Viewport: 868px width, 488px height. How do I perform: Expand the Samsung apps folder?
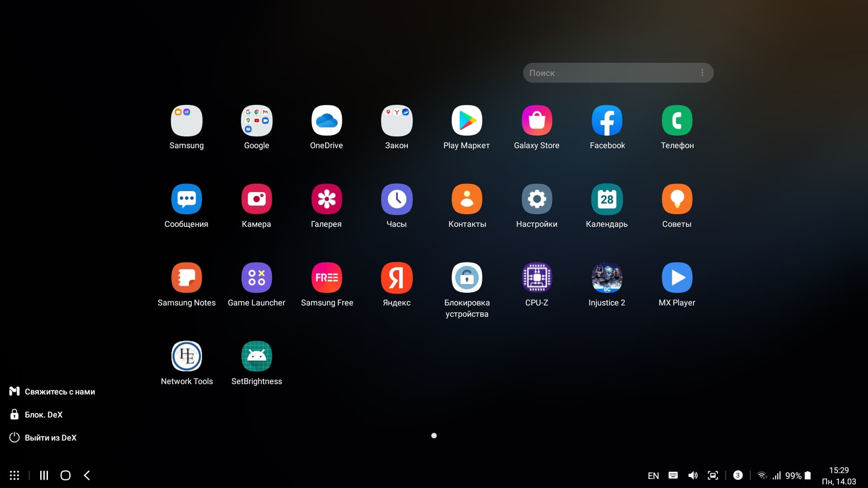(187, 121)
